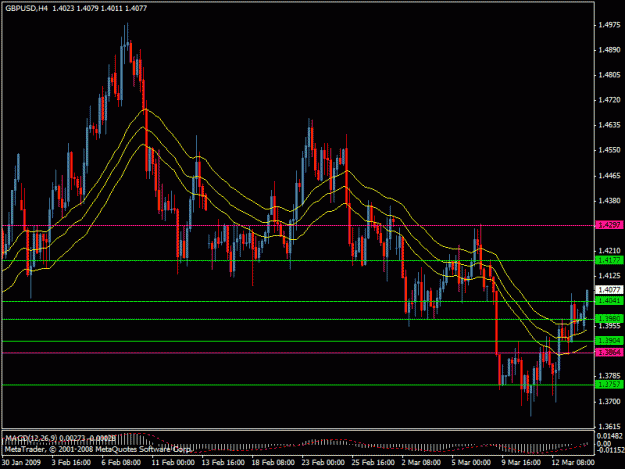This screenshot has width=625, height=469.
Task: Click the 11 Feb 00:00 time label
Action: (x=173, y=463)
